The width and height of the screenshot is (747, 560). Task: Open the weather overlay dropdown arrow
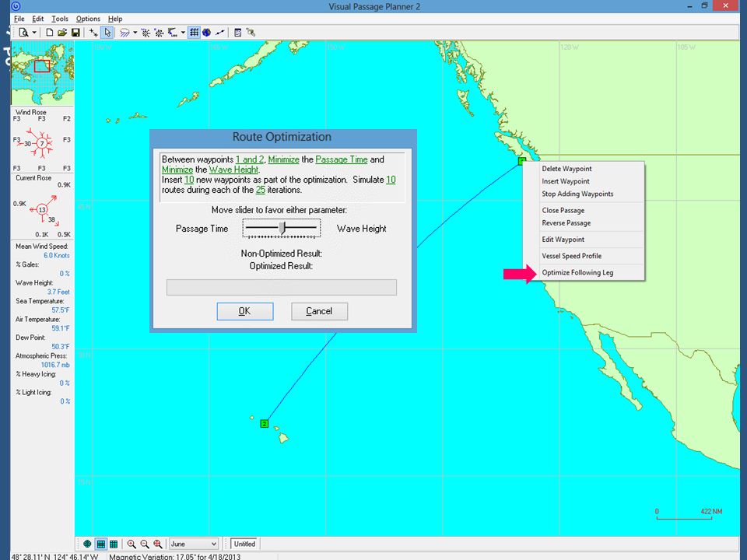pyautogui.click(x=135, y=33)
